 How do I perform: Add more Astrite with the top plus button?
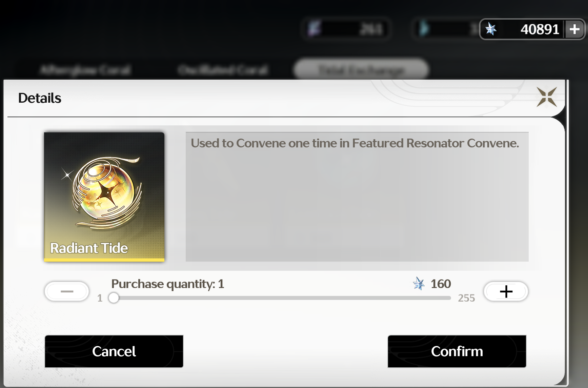coord(574,29)
